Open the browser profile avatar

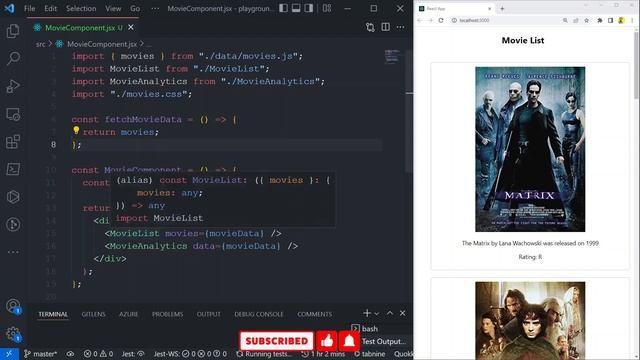[x=621, y=20]
